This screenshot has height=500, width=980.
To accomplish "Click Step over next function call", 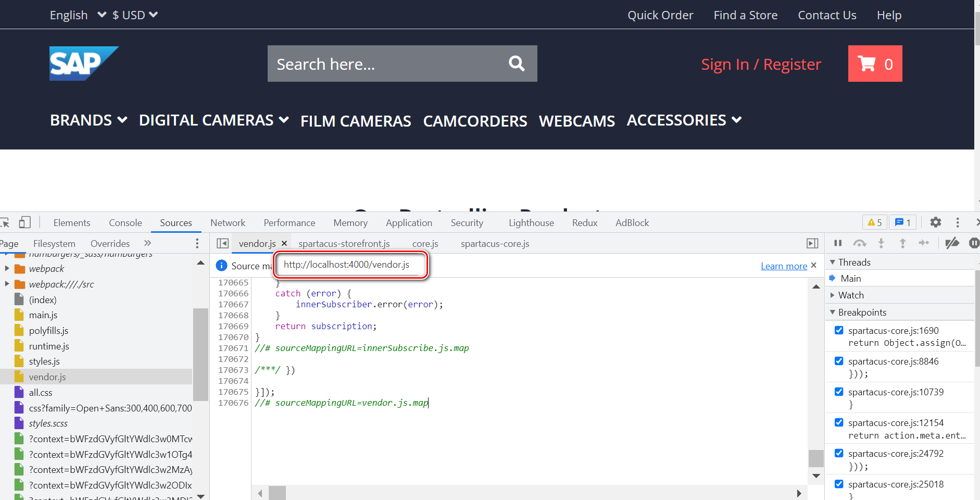I will coord(860,243).
